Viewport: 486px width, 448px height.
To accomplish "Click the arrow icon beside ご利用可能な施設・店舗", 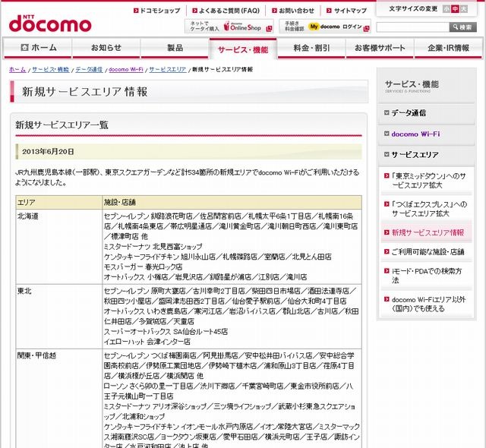I will pos(387,251).
